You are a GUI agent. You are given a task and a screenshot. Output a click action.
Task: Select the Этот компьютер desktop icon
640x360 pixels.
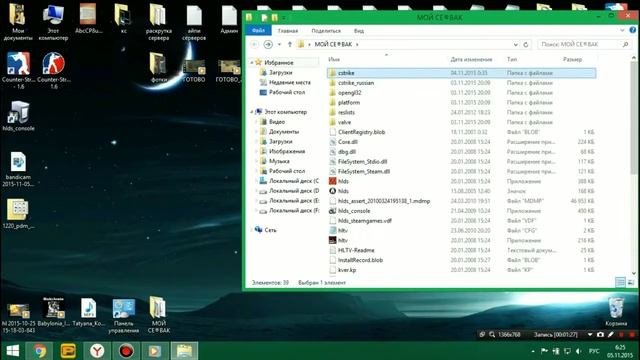tap(53, 22)
